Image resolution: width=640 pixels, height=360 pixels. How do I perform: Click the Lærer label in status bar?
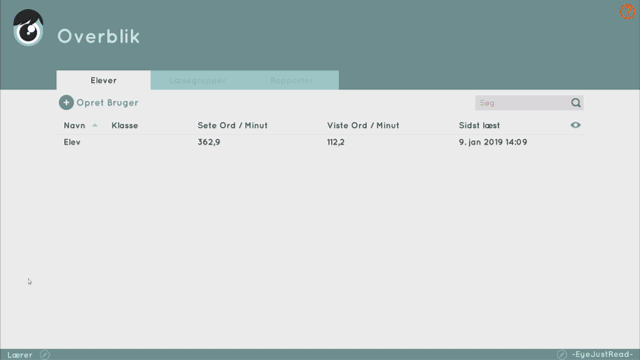coord(20,355)
